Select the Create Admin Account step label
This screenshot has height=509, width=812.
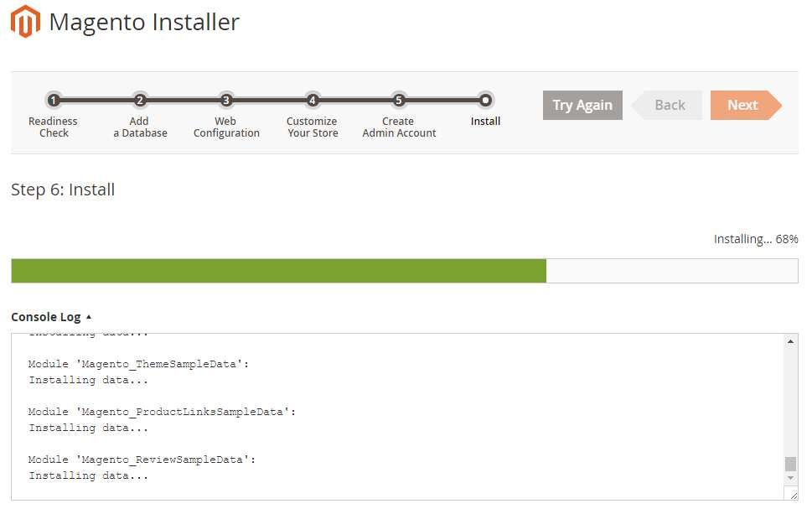tap(399, 127)
